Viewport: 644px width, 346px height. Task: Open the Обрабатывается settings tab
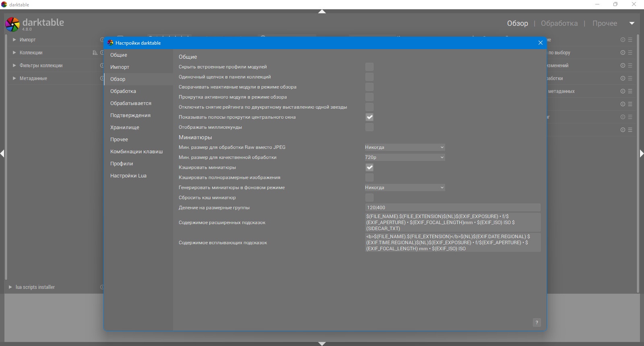point(138,103)
